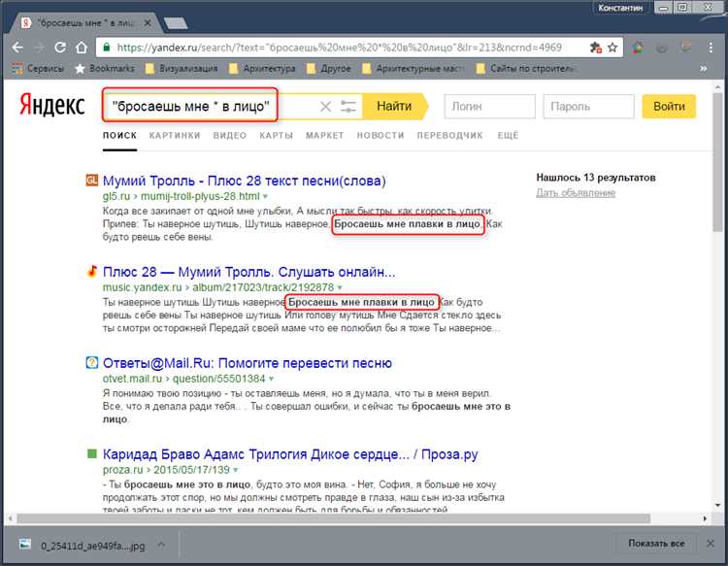Switch to the Картинки search tab
This screenshot has width=728, height=566.
tap(175, 136)
